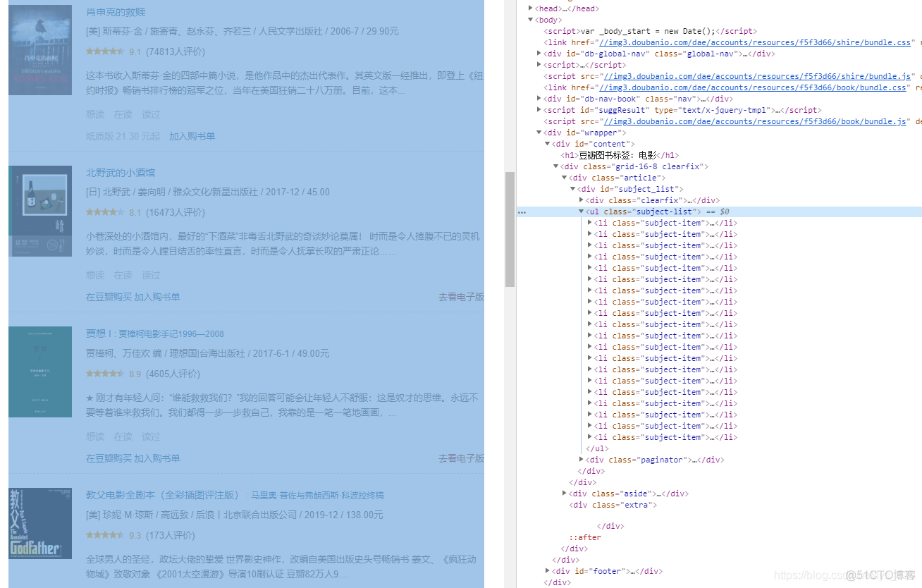Collapse the ul subject-list node
Screen dimensions: 922x588
tap(582, 212)
